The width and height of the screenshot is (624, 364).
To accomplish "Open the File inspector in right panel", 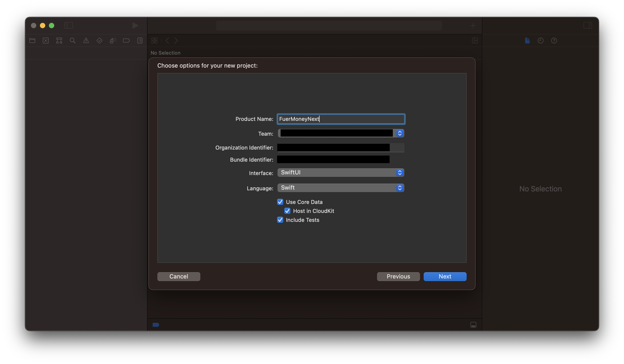I will coord(527,40).
